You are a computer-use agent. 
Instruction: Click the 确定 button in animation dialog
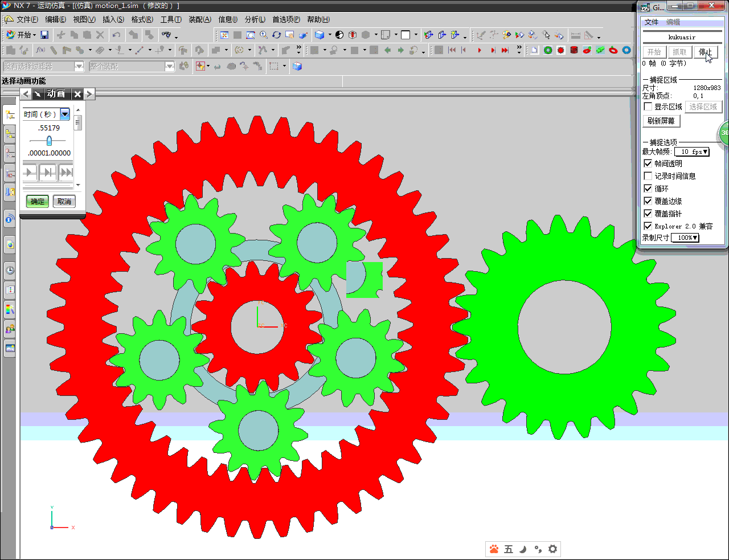coord(38,201)
